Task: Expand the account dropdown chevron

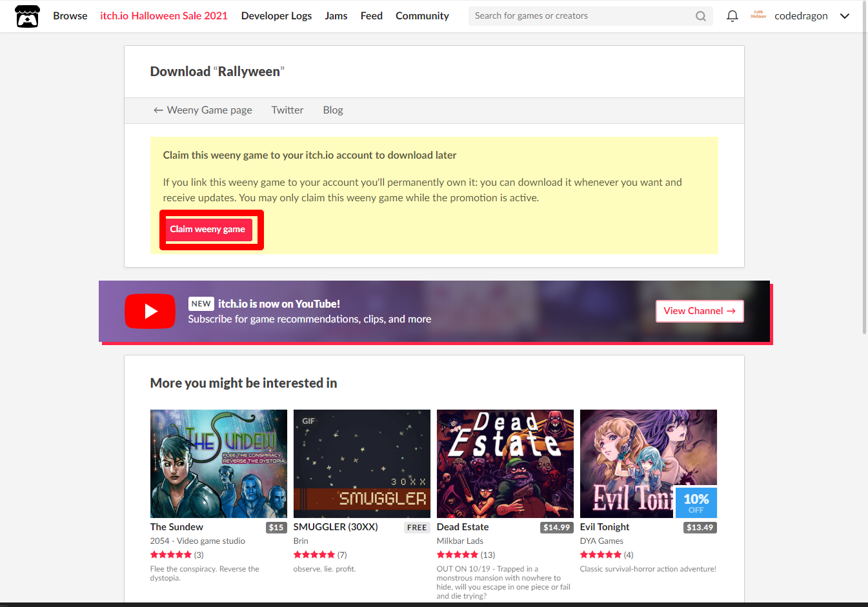Action: 845,16
